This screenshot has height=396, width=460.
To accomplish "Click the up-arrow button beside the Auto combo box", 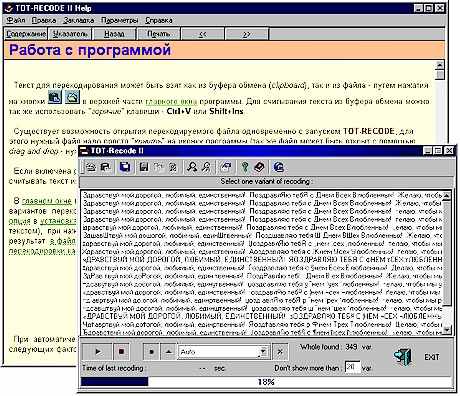I will 169,351.
